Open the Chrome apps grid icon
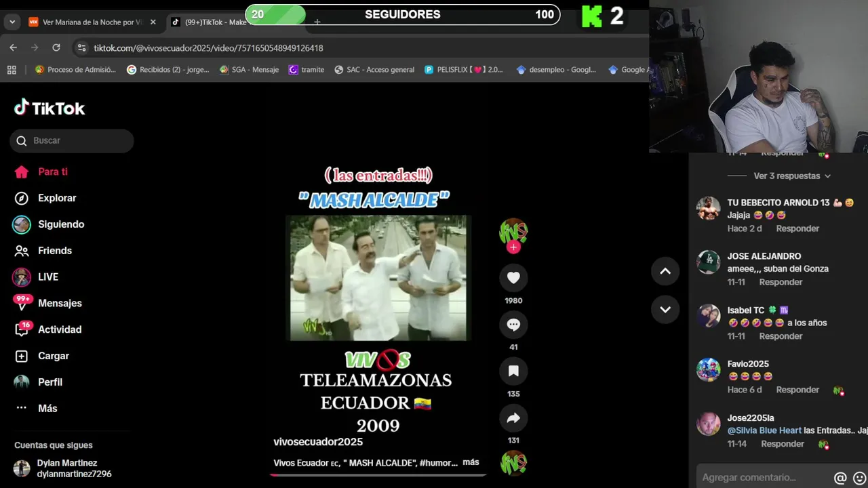This screenshot has width=868, height=488. click(x=12, y=69)
